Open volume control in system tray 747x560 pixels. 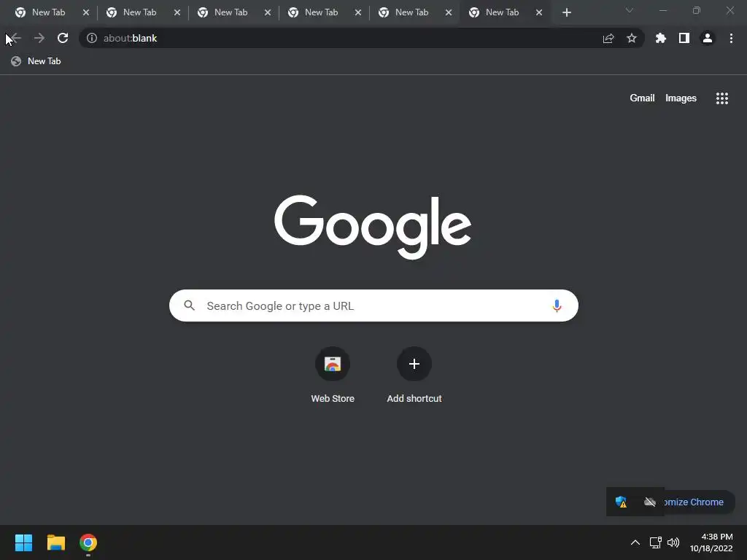673,542
